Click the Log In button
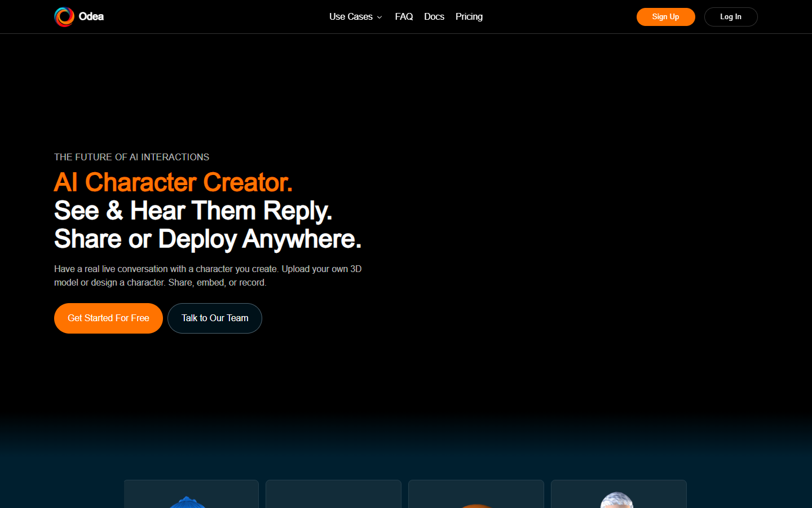 [731, 17]
